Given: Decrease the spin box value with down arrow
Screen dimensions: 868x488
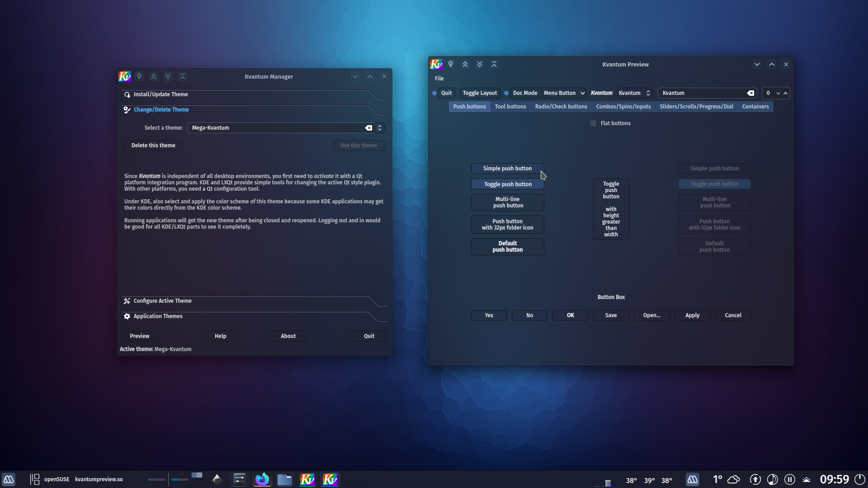Looking at the screenshot, I should [x=778, y=93].
